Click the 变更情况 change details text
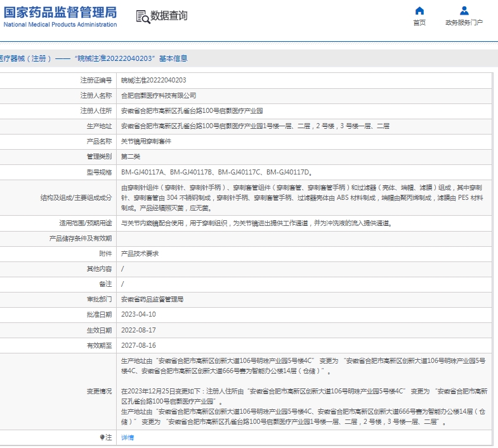This screenshot has height=448, width=498. click(304, 392)
